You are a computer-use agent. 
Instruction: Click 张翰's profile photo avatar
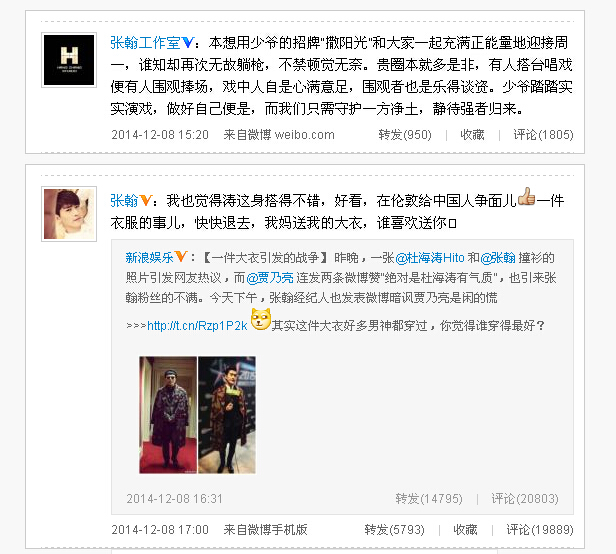tap(69, 214)
